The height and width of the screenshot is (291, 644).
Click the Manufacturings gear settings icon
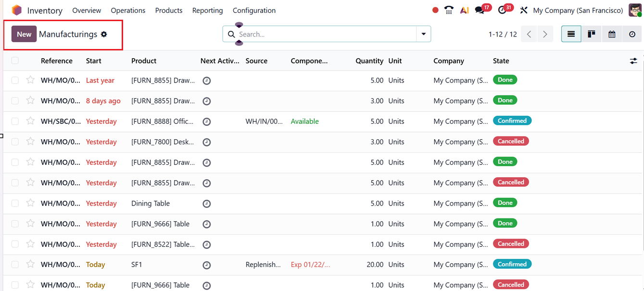click(104, 34)
